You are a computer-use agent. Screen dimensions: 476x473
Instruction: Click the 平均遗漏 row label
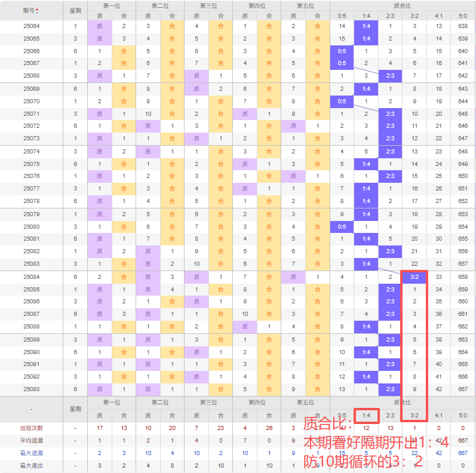click(32, 441)
